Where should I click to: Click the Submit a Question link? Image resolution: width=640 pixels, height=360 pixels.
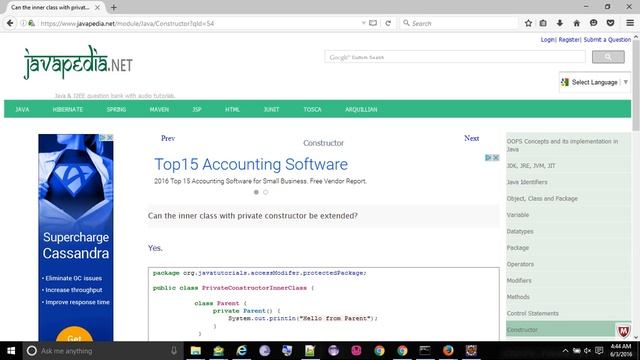pyautogui.click(x=607, y=40)
